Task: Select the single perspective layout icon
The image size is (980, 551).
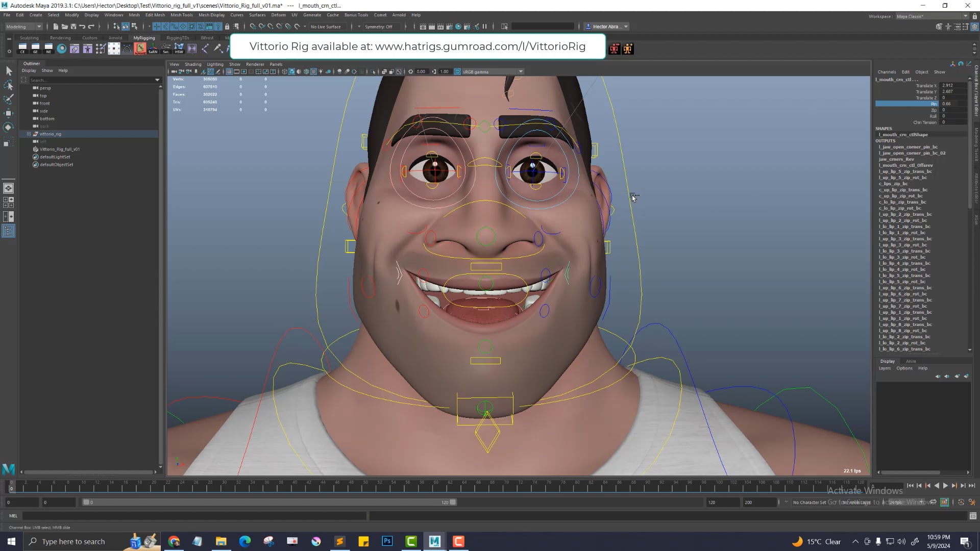Action: pyautogui.click(x=9, y=188)
